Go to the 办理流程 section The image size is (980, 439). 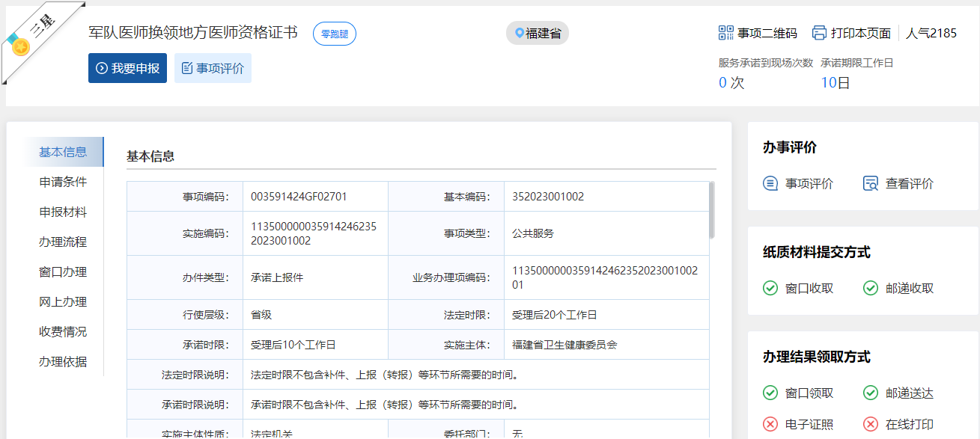[63, 242]
